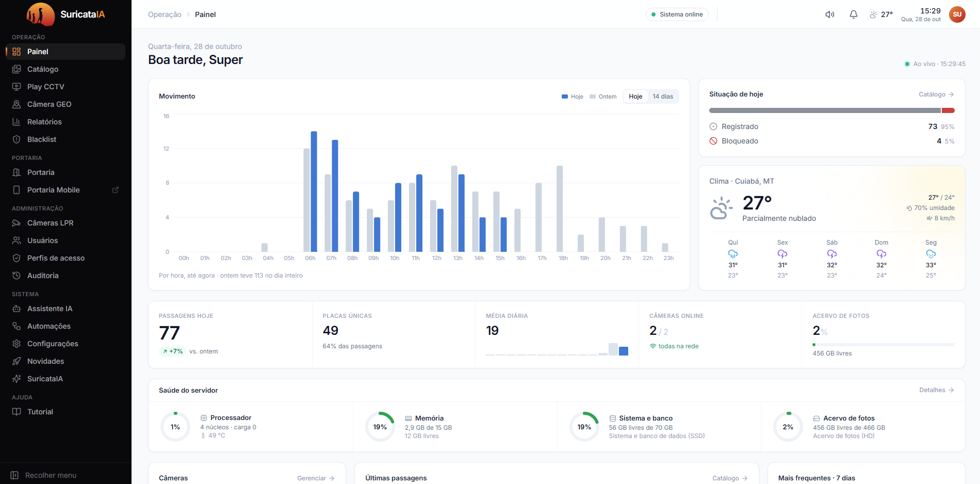
Task: Open the Usuários people icon
Action: (x=17, y=240)
